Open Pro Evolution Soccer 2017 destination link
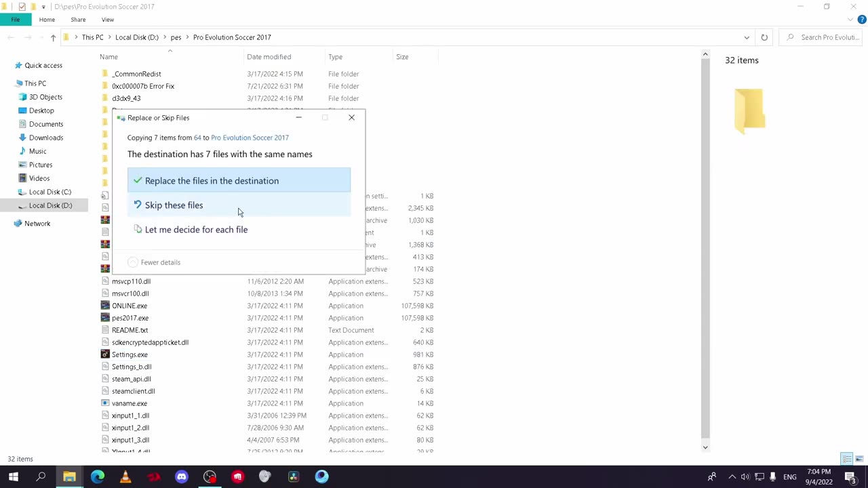 coord(250,138)
